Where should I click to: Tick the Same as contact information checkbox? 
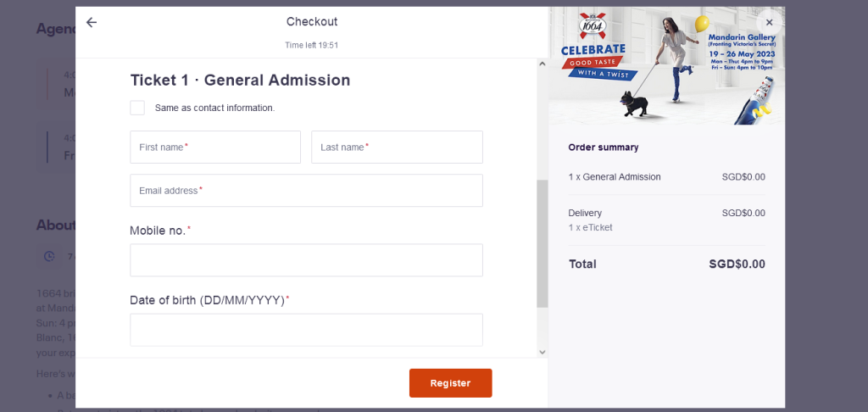click(x=137, y=108)
